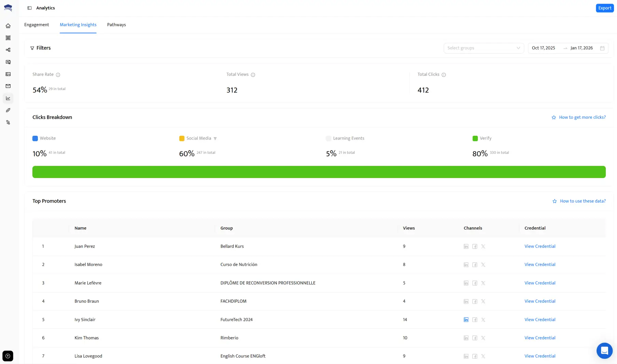Open the Media library sidebar icon
Viewport: 617px width, 364px height.
pyautogui.click(x=8, y=74)
